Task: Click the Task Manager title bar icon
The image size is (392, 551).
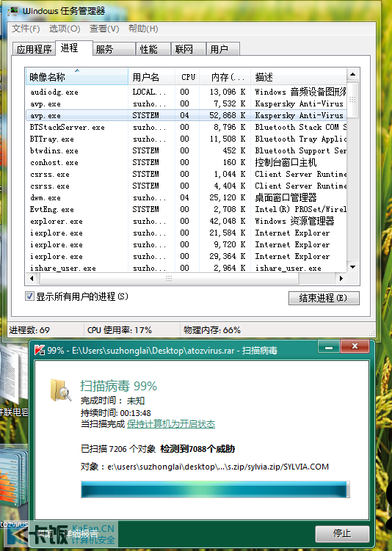Action: (14, 11)
